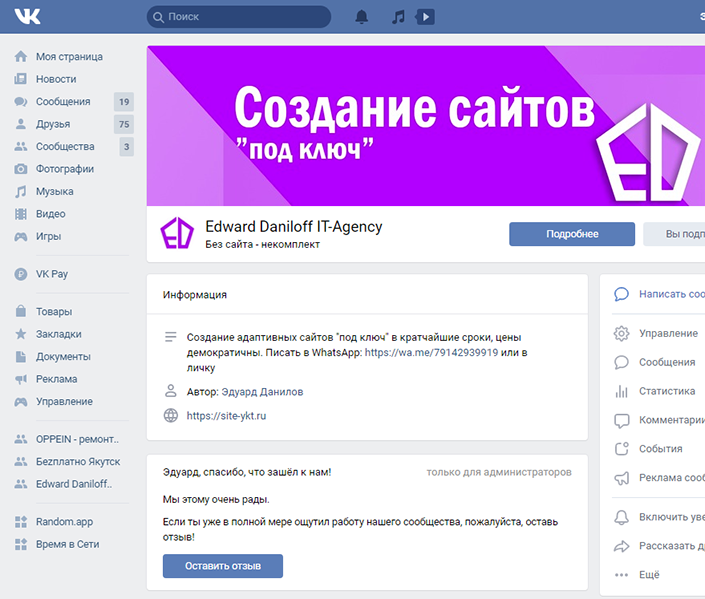Click the friends counter badge 75

[x=124, y=124]
